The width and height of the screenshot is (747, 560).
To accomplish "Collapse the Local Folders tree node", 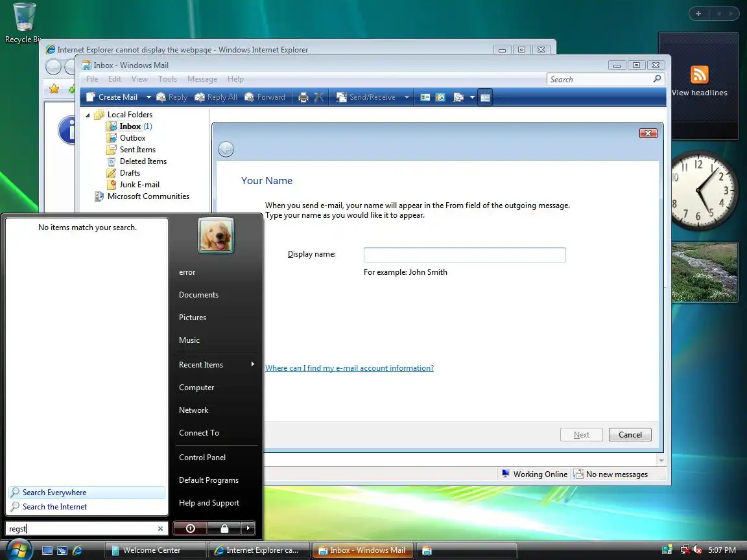I will [x=88, y=115].
